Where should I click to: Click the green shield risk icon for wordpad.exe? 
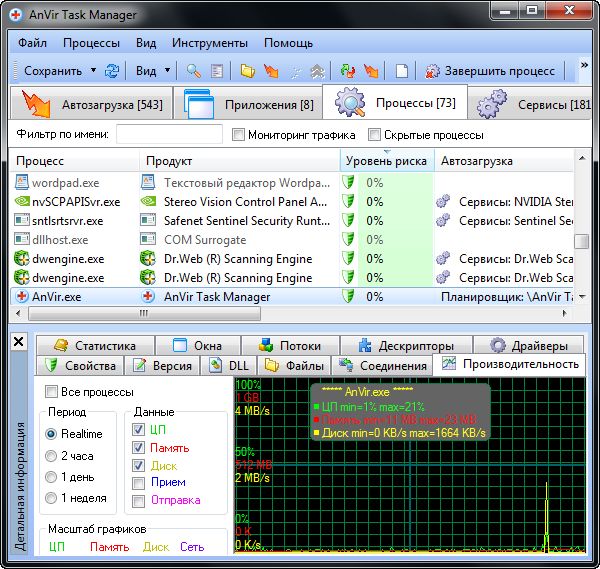pyautogui.click(x=349, y=183)
